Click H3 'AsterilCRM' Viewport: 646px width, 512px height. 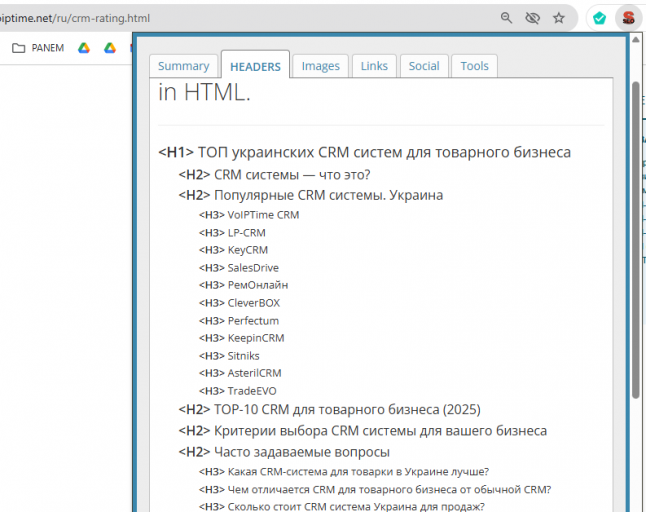240,373
